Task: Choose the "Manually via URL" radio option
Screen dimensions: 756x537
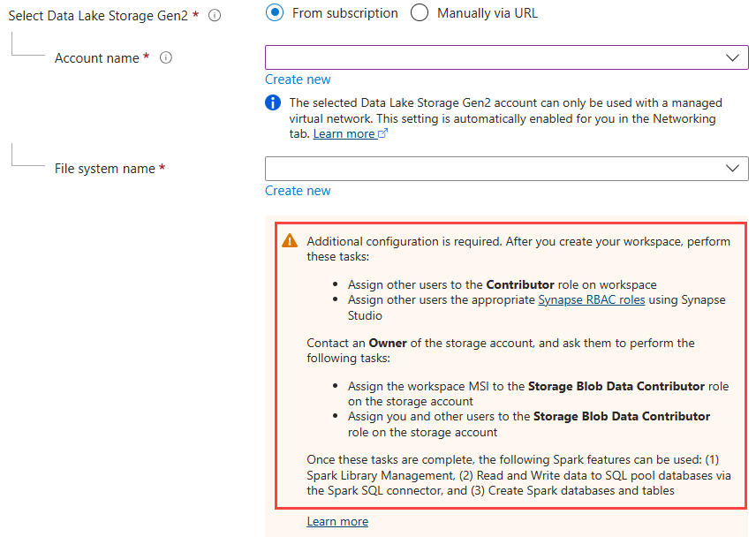Action: (420, 13)
